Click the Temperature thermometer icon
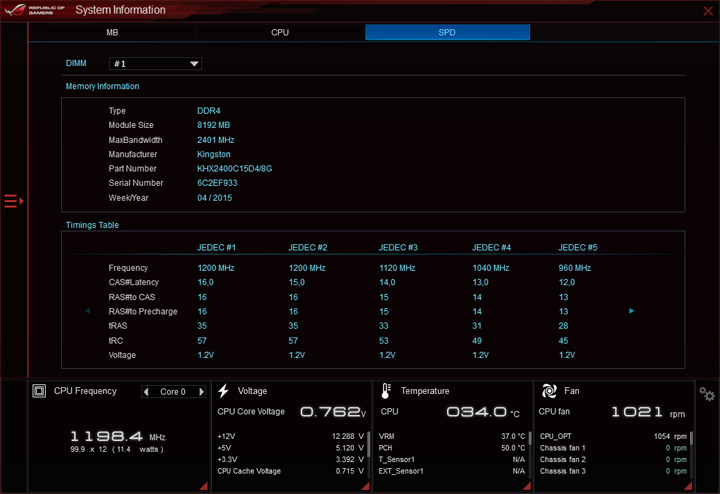Viewport: 720px width, 494px height. [x=386, y=391]
